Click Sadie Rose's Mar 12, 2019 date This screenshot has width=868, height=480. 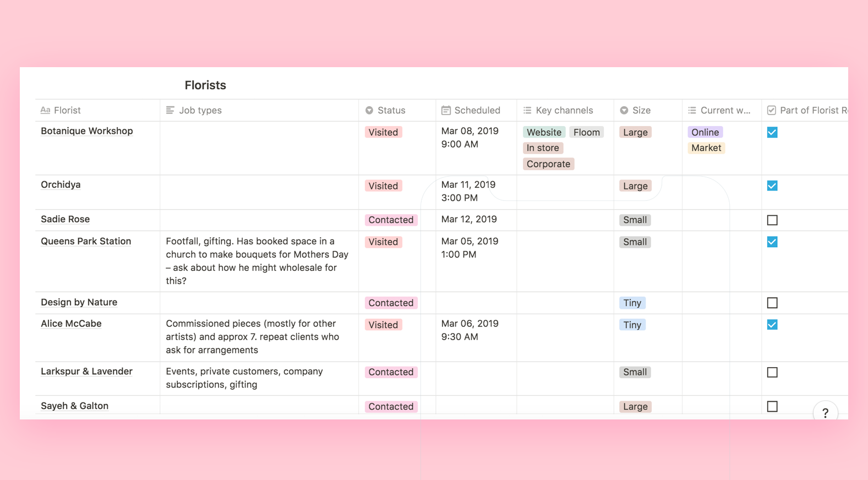[x=469, y=219]
